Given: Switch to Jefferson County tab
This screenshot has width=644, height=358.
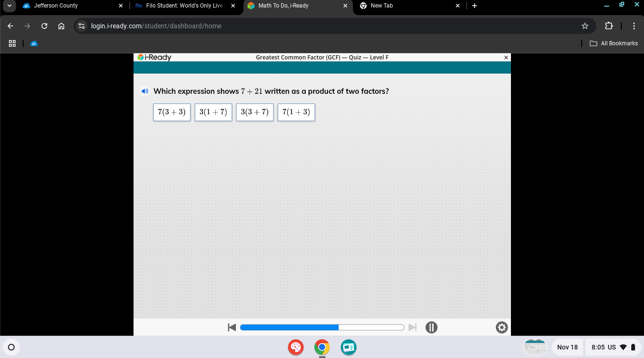Looking at the screenshot, I should 73,6.
